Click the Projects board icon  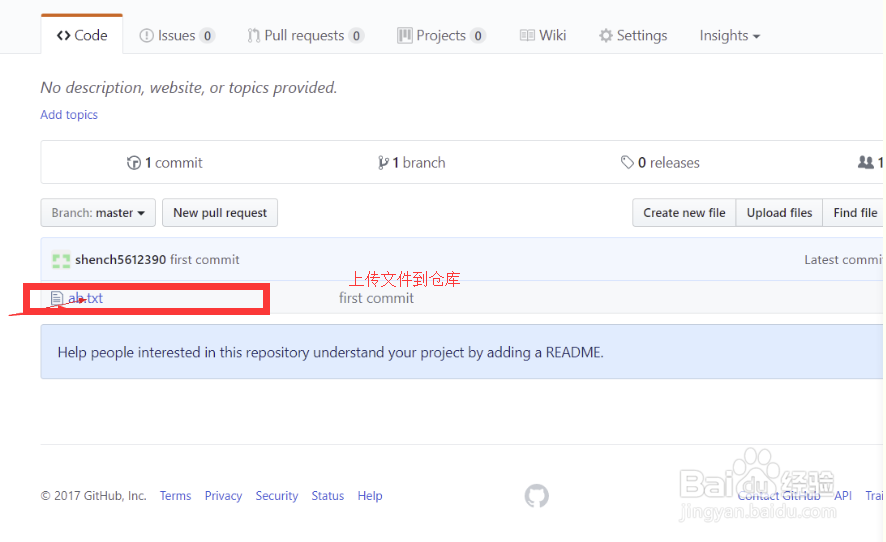405,36
